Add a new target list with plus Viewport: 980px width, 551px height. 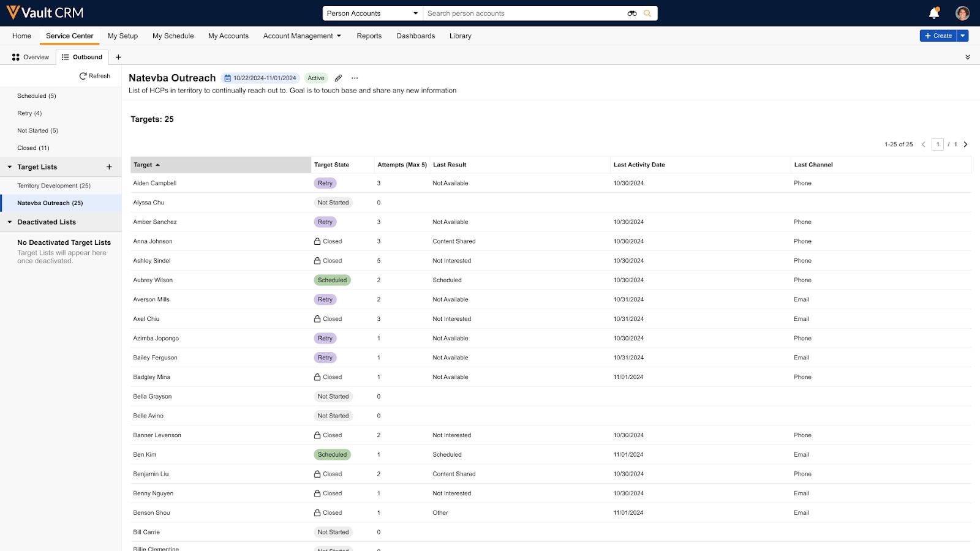pos(109,167)
